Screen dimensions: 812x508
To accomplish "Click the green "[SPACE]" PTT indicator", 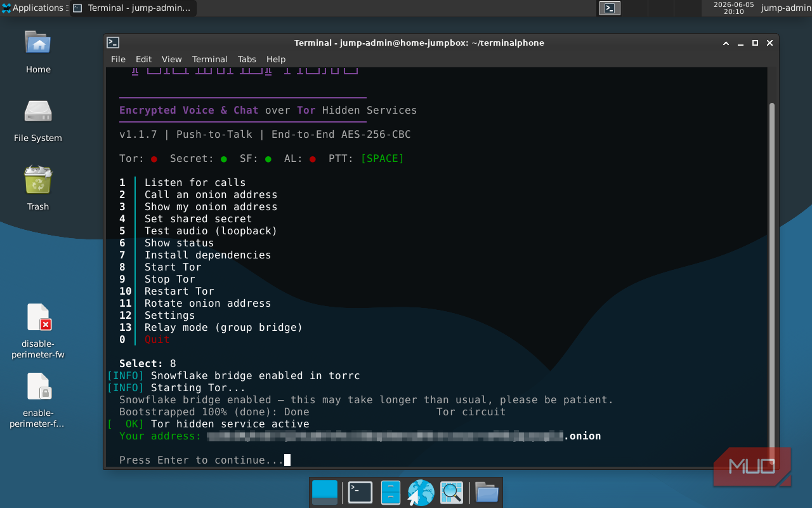I will click(x=382, y=158).
